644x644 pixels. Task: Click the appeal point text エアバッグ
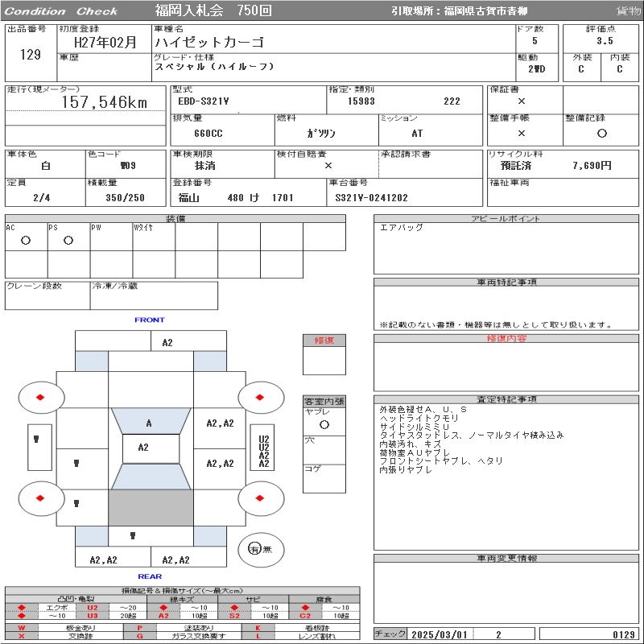pyautogui.click(x=401, y=227)
